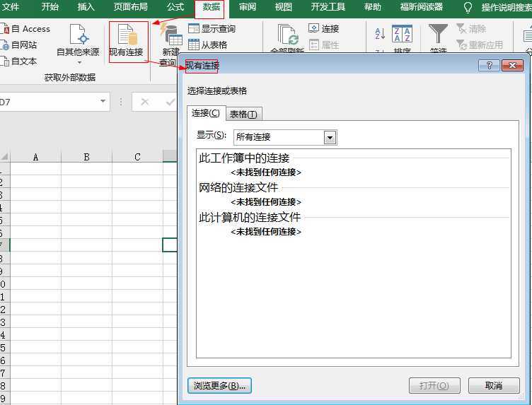Click the 清除 filter icon
532x405 pixels.
coord(461,28)
